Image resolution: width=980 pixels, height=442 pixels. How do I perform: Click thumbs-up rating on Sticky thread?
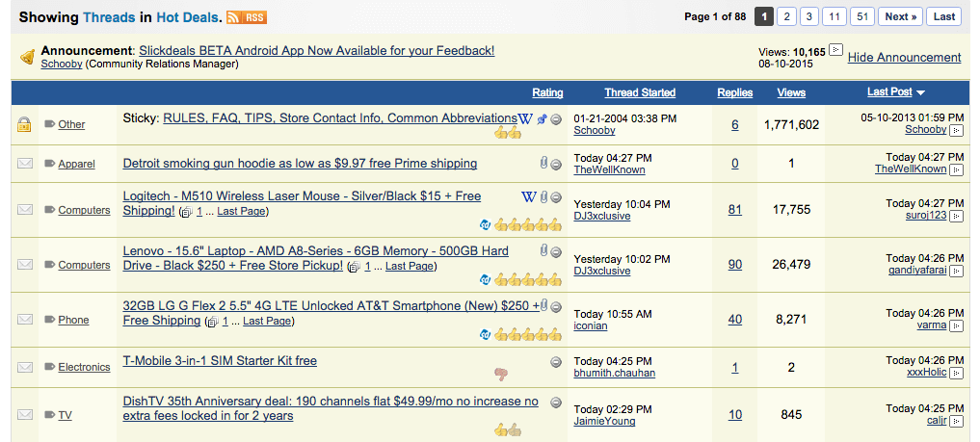tap(507, 132)
